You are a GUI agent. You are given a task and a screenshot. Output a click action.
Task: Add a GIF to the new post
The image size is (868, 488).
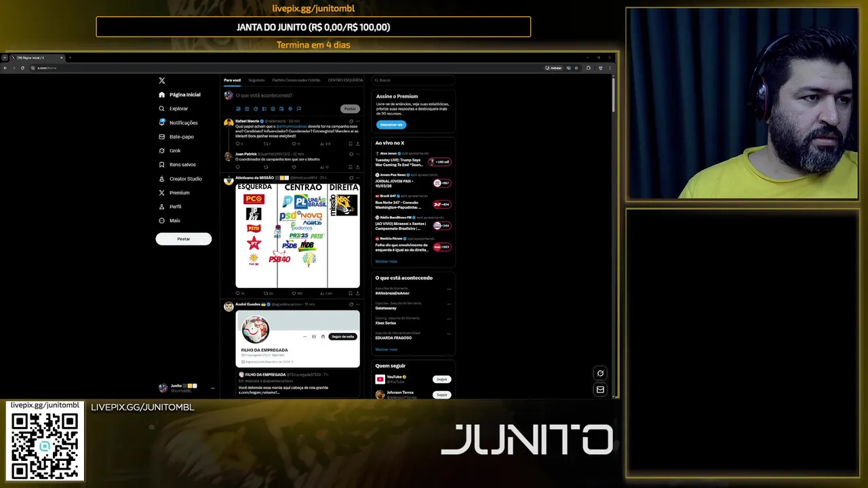tap(247, 108)
